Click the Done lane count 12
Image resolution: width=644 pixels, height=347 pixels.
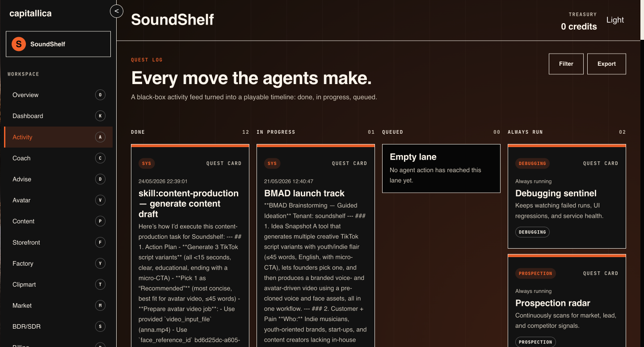click(245, 132)
